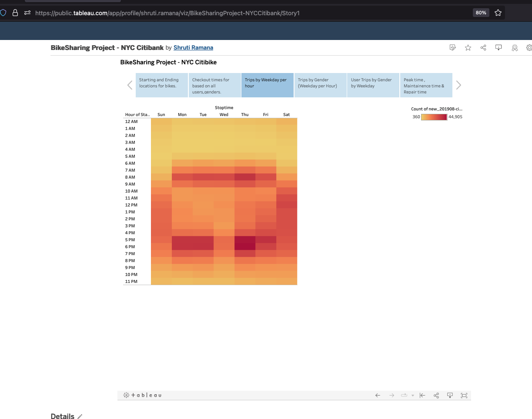This screenshot has width=532, height=419.
Task: Click the color legend gradient bar
Action: point(434,117)
